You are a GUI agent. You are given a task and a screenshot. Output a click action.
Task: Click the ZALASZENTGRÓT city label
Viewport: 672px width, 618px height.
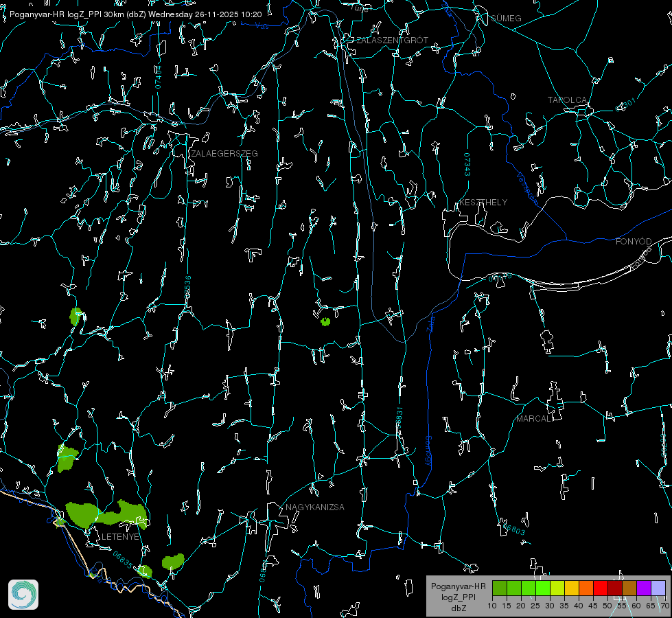(x=392, y=40)
